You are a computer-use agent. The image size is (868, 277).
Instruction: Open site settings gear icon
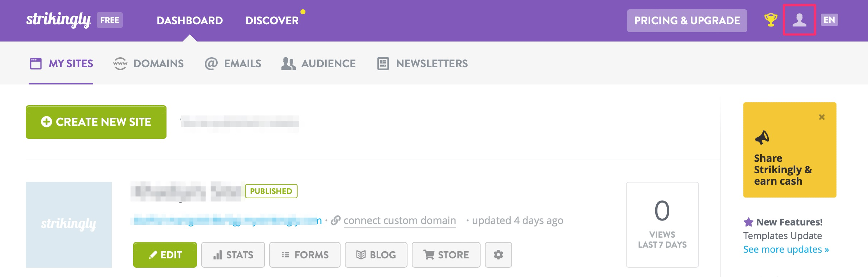coord(498,254)
